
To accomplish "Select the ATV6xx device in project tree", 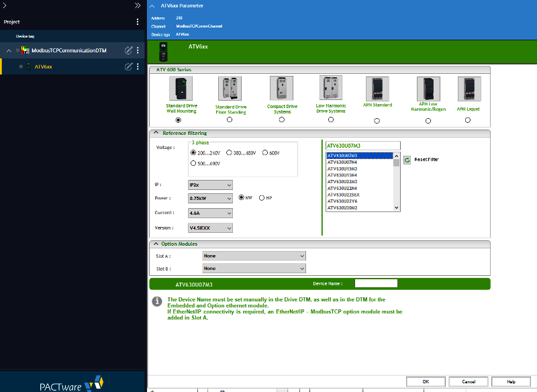I will [x=43, y=66].
